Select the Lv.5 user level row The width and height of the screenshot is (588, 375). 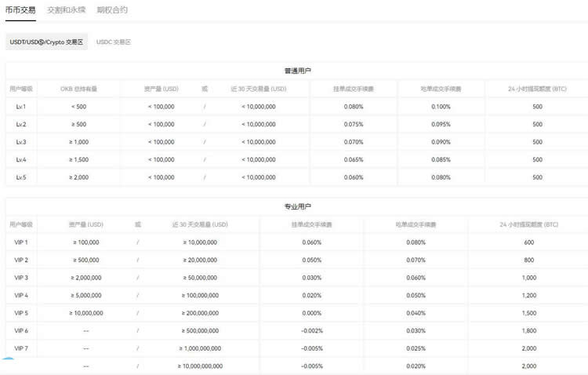coord(21,177)
